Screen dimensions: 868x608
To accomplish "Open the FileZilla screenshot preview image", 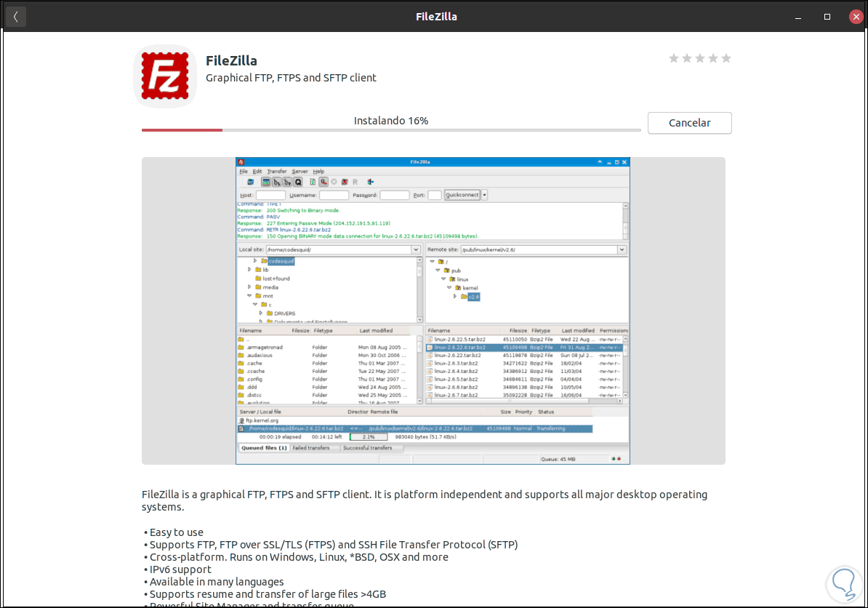I will click(x=433, y=311).
